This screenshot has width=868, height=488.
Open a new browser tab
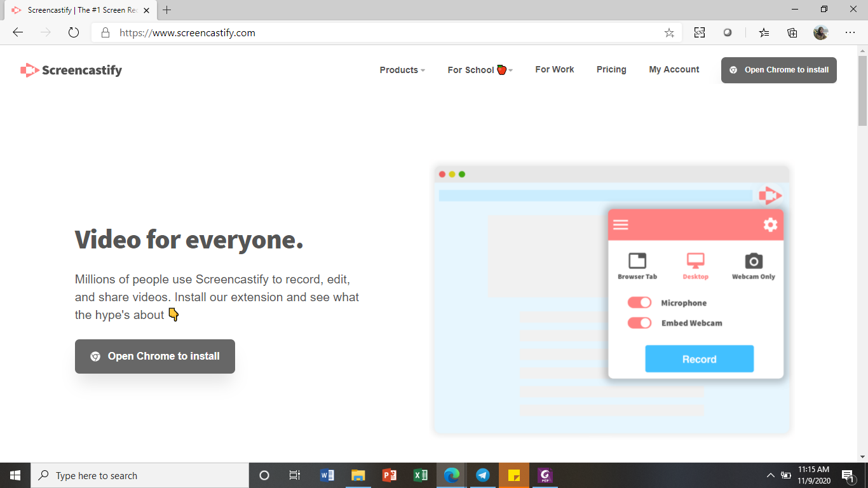tap(167, 10)
